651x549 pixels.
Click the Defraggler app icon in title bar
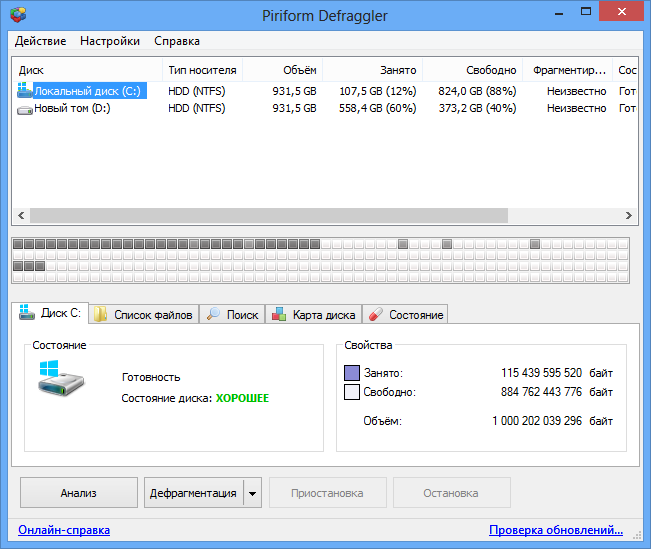pyautogui.click(x=18, y=15)
